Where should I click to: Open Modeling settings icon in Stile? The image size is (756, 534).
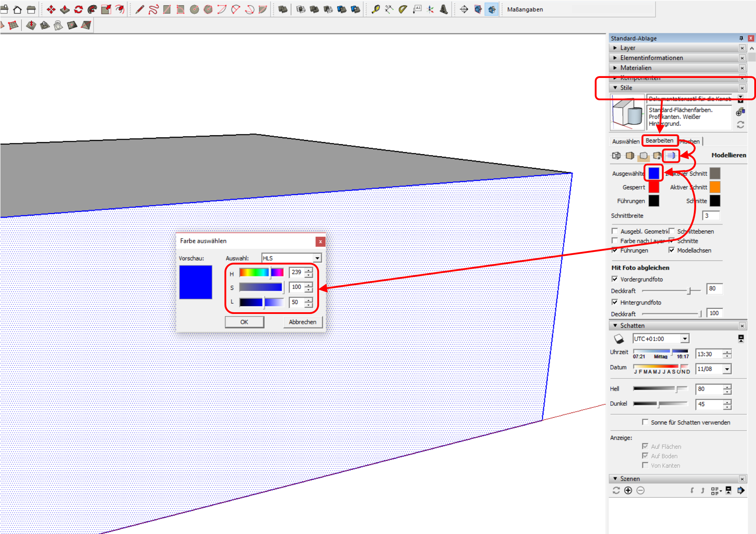pos(671,155)
